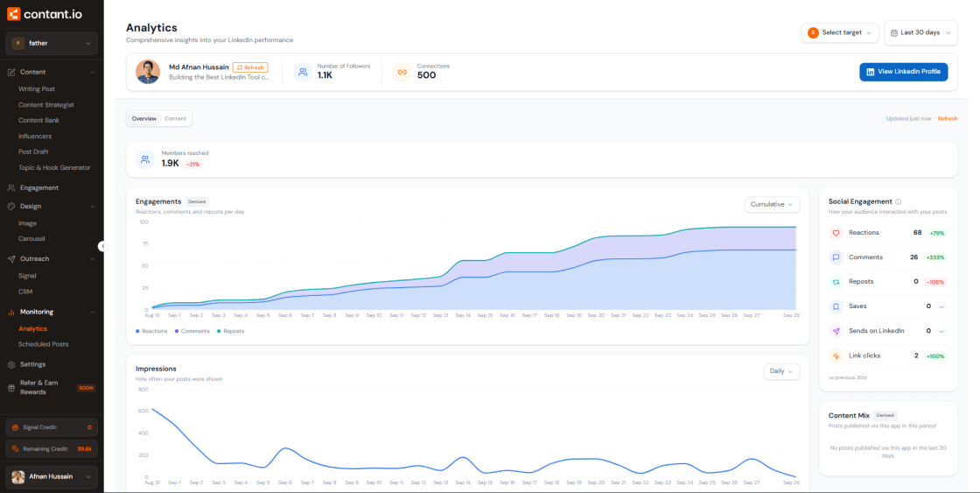This screenshot has height=493, width=980.
Task: Click the Sends on LinkedIn icon
Action: pyautogui.click(x=836, y=331)
